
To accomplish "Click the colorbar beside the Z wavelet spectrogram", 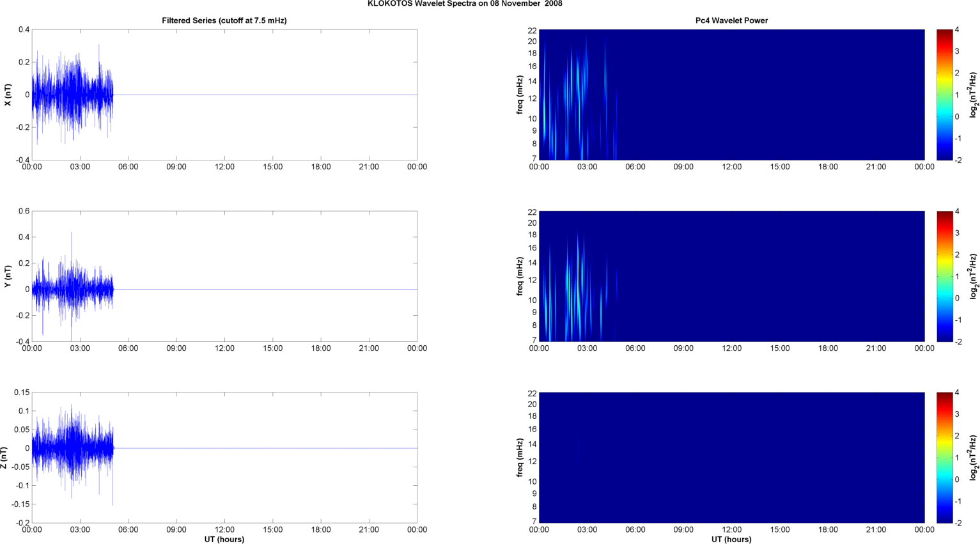I will coord(945,458).
